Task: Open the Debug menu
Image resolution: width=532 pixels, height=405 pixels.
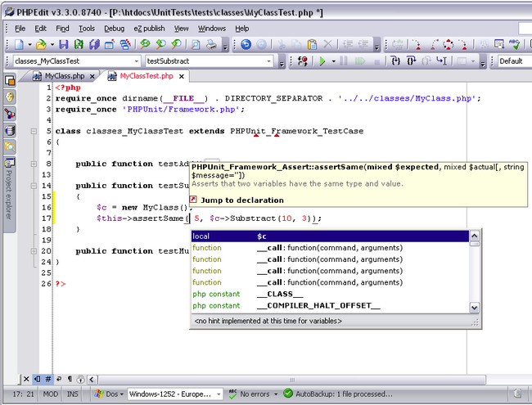Action: [x=115, y=28]
